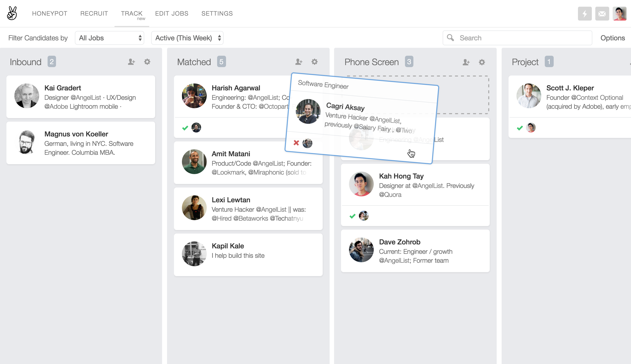Click the Options link

click(612, 38)
